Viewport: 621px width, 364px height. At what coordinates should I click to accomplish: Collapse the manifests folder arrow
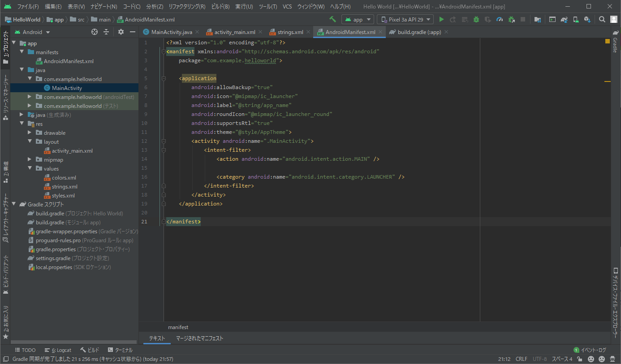click(22, 52)
